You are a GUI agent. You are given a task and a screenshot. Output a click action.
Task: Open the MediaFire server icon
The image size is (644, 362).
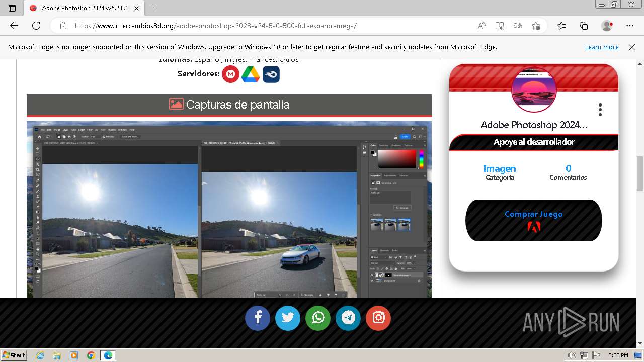coord(271,74)
